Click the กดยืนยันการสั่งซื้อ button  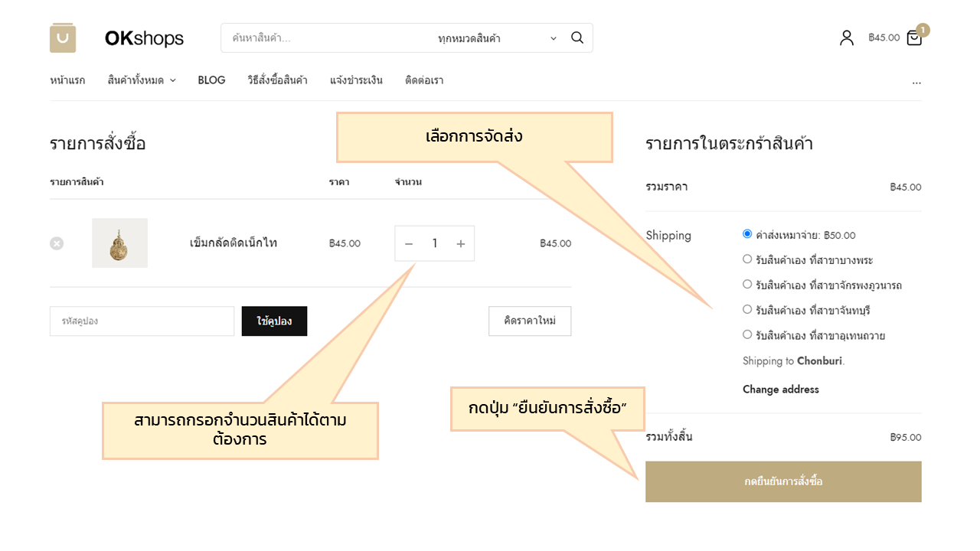tap(783, 481)
